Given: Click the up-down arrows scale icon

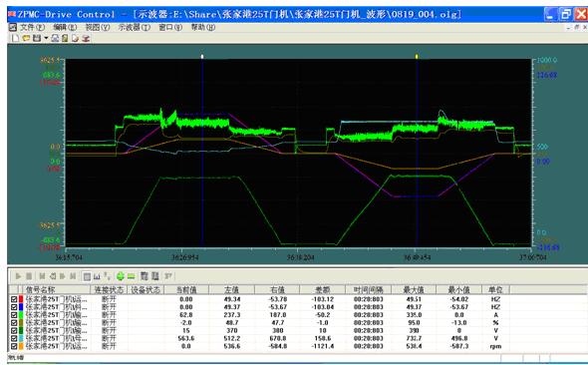Looking at the screenshot, I should pyautogui.click(x=107, y=276).
